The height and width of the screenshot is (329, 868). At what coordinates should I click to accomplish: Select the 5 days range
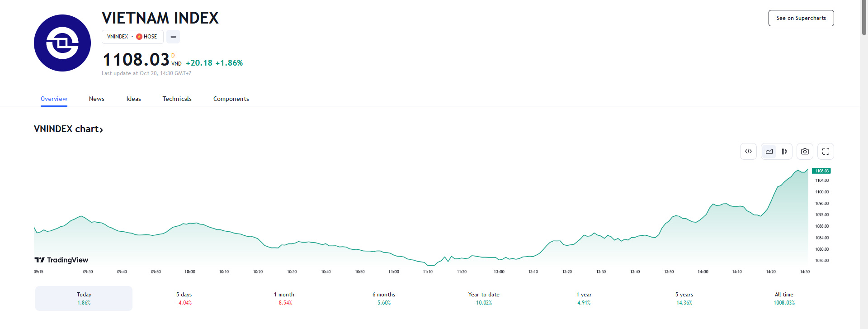click(184, 298)
